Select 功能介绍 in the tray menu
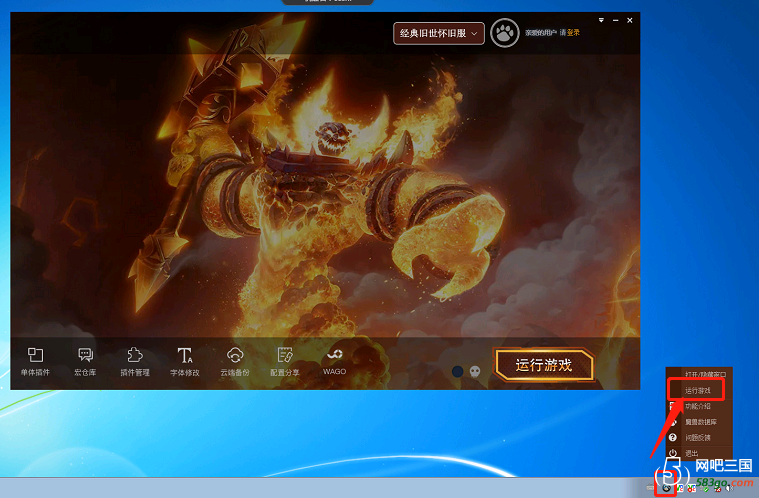This screenshot has width=759, height=498. [697, 406]
